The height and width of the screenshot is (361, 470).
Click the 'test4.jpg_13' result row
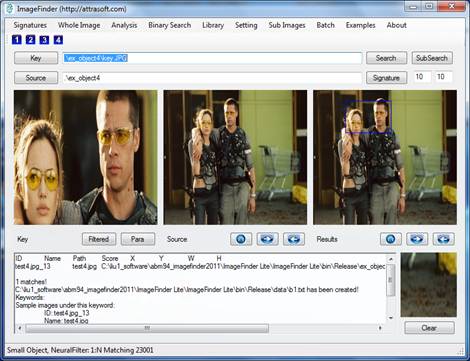(200, 266)
